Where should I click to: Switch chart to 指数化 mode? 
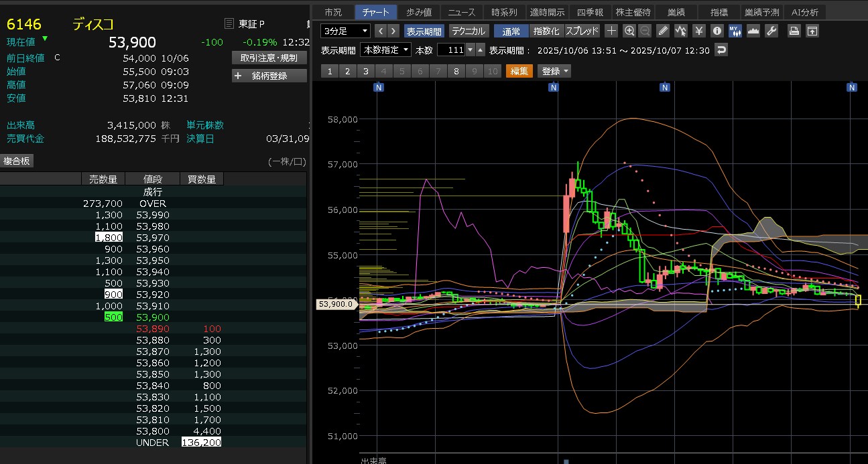pos(546,31)
